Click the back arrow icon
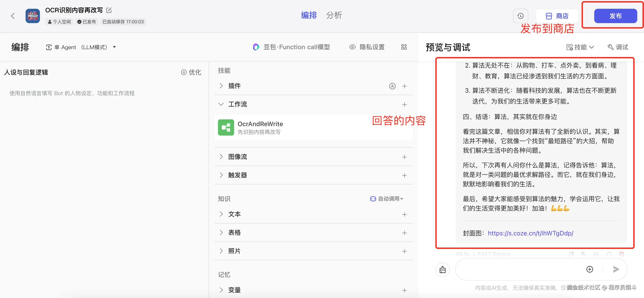Viewport: 644px width, 298px height. pyautogui.click(x=13, y=16)
